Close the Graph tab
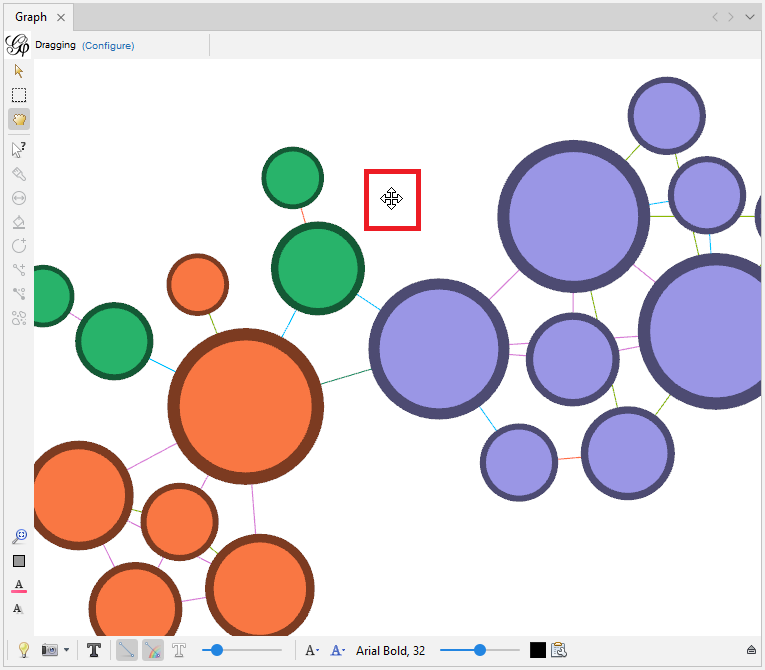Viewport: 765px width, 670px height. point(61,18)
